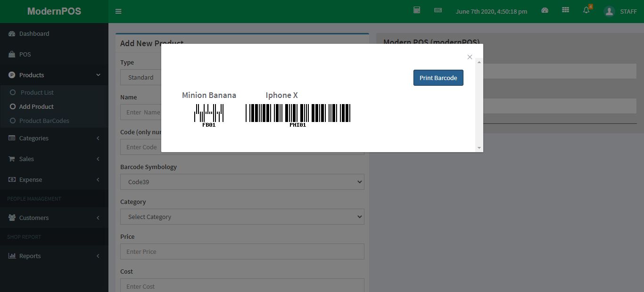Click the modal scrollbar up arrow

tap(479, 62)
